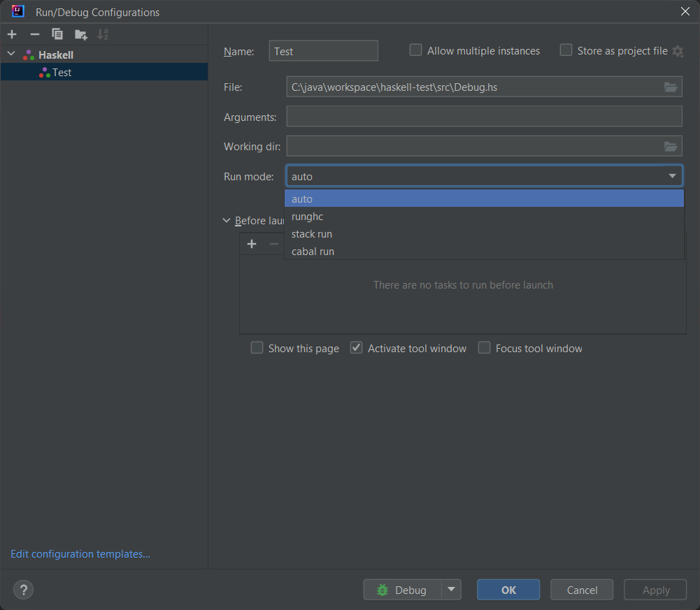Enable Allow multiple instances

pyautogui.click(x=415, y=50)
